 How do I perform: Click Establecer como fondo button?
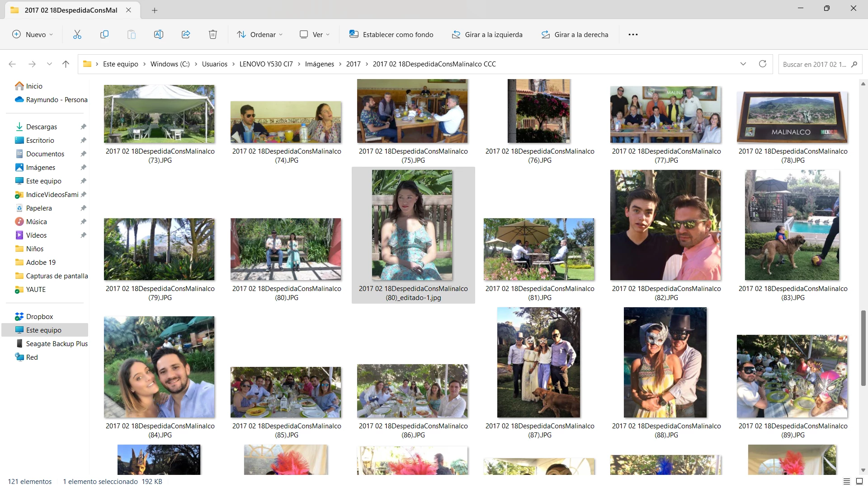coord(391,34)
